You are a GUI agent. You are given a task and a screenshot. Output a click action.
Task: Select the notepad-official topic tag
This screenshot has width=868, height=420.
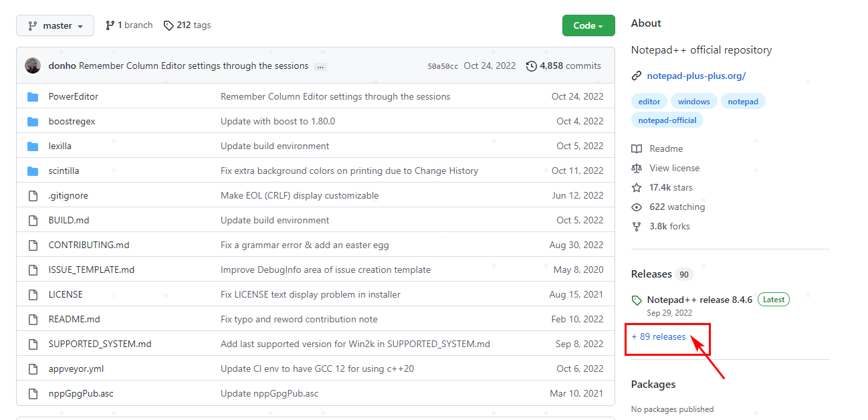(667, 120)
